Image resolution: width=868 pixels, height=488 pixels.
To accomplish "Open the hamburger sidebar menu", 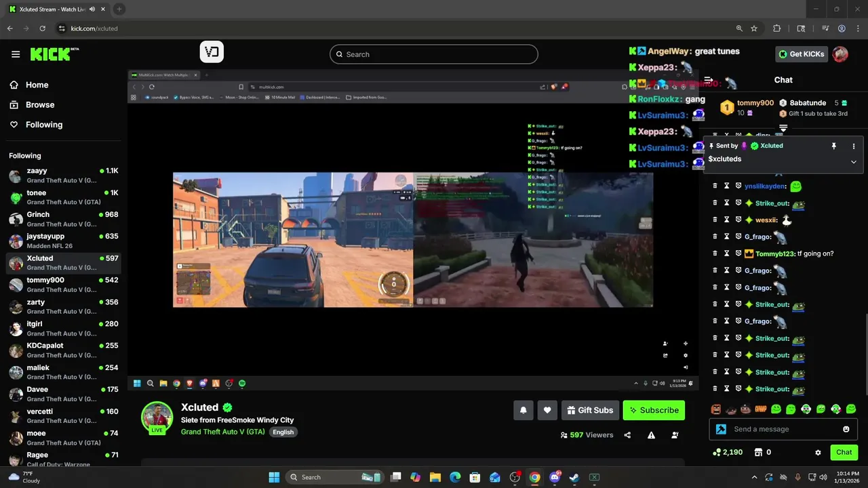I will (16, 54).
